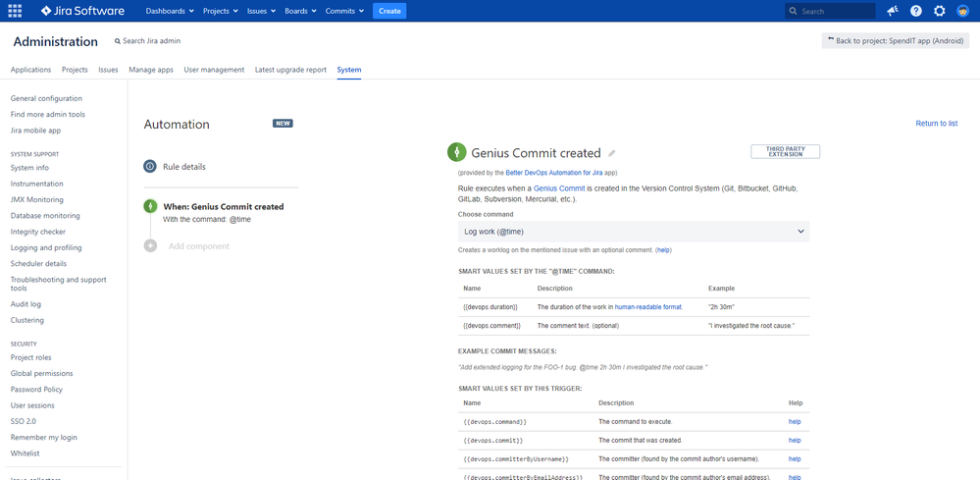Screen dimensions: 980x480
Task: Switch to the Manage apps tab
Action: point(151,70)
